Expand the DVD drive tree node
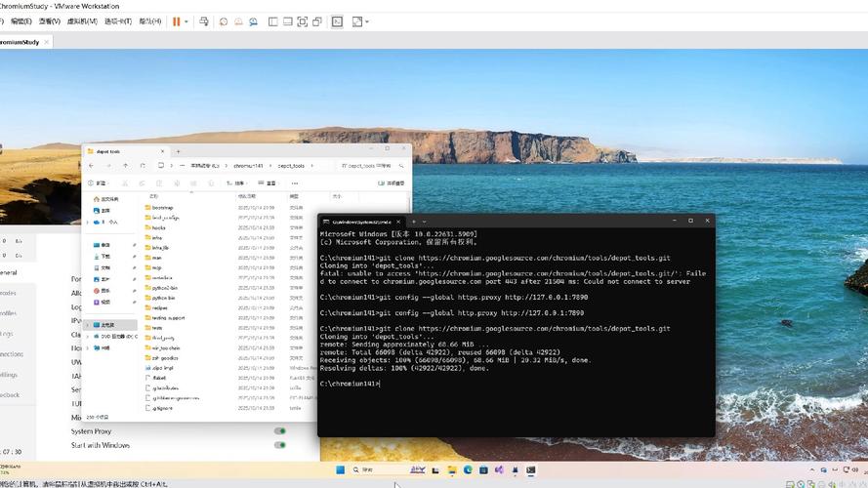This screenshot has width=868, height=488. tap(87, 336)
